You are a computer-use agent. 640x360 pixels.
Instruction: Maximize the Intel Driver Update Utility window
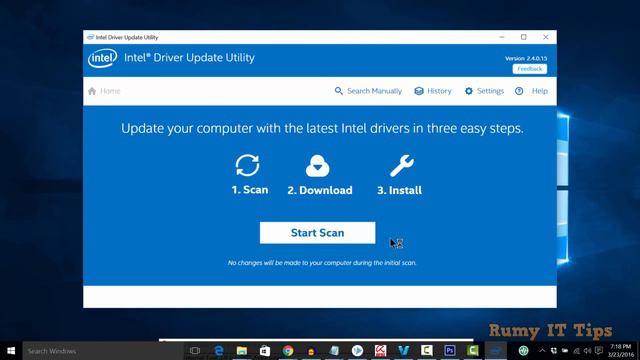[x=524, y=37]
